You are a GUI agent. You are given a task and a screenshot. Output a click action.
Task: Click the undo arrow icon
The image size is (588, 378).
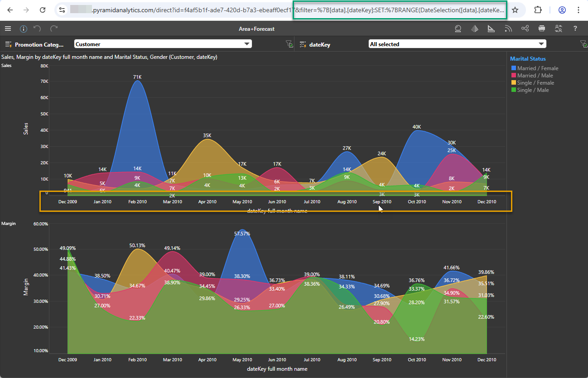(38, 29)
